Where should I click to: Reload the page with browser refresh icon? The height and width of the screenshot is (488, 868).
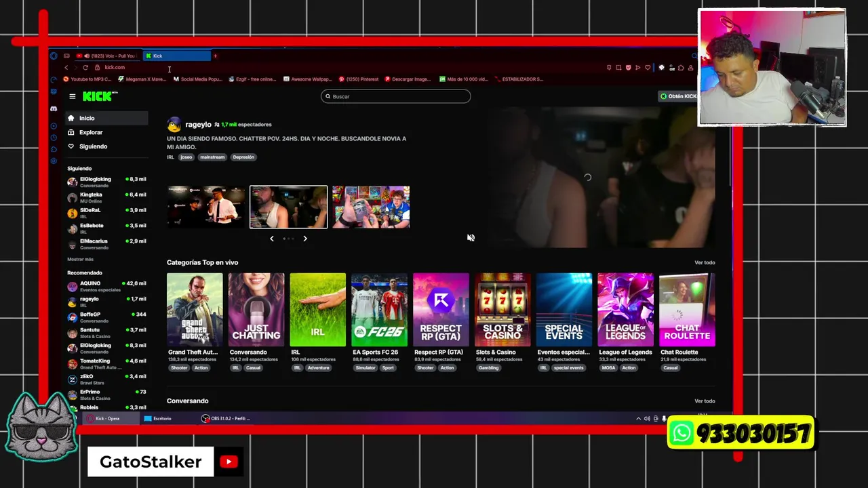click(x=85, y=67)
